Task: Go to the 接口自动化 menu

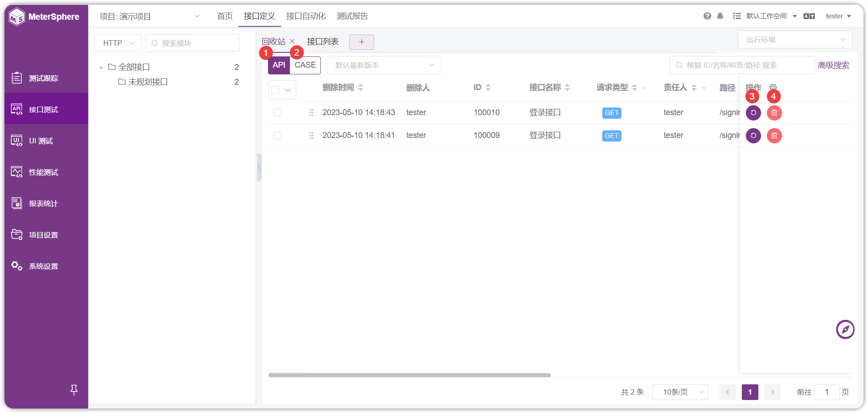Action: click(306, 16)
